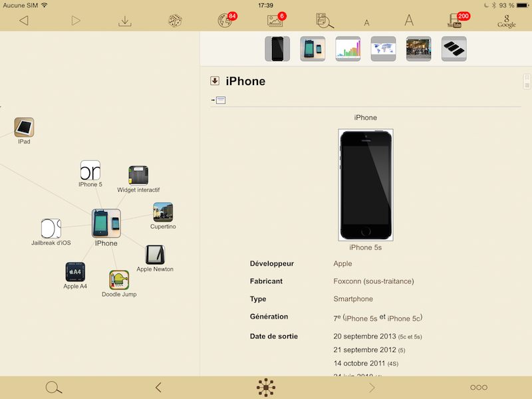The width and height of the screenshot is (532, 399).
Task: Open the Cupertino node
Action: (163, 212)
